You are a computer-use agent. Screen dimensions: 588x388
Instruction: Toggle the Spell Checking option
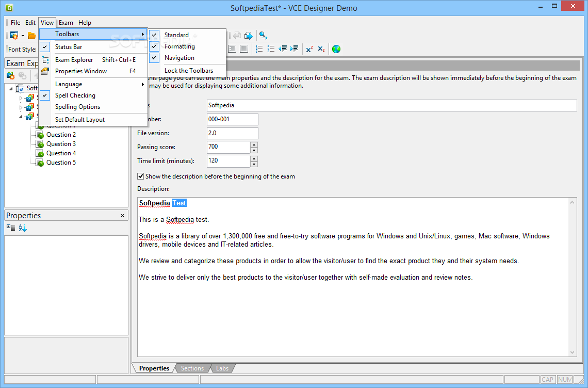pyautogui.click(x=45, y=95)
